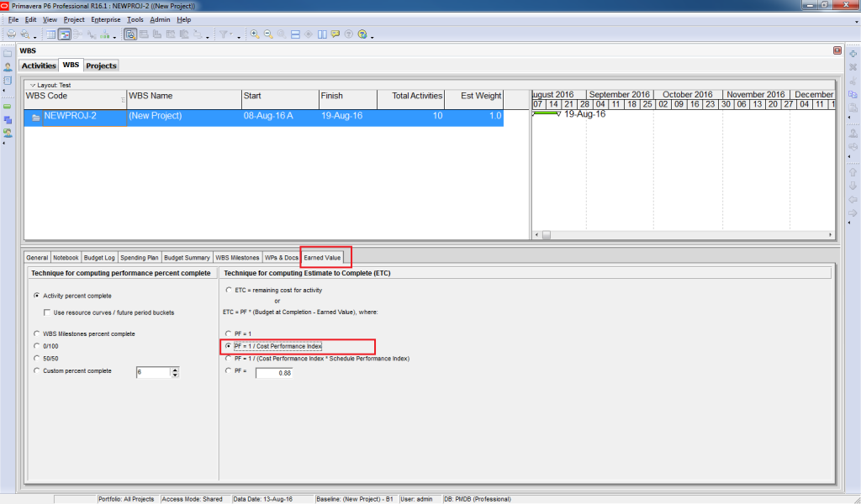Open Activities green bar icon in sidebar

click(8, 107)
